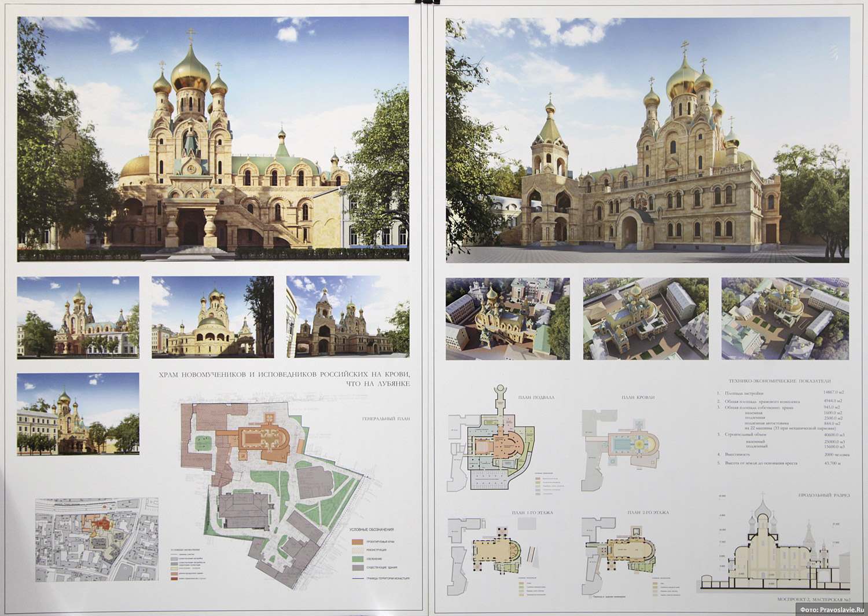Click the leftmost aerial view thumbnail

[507, 319]
